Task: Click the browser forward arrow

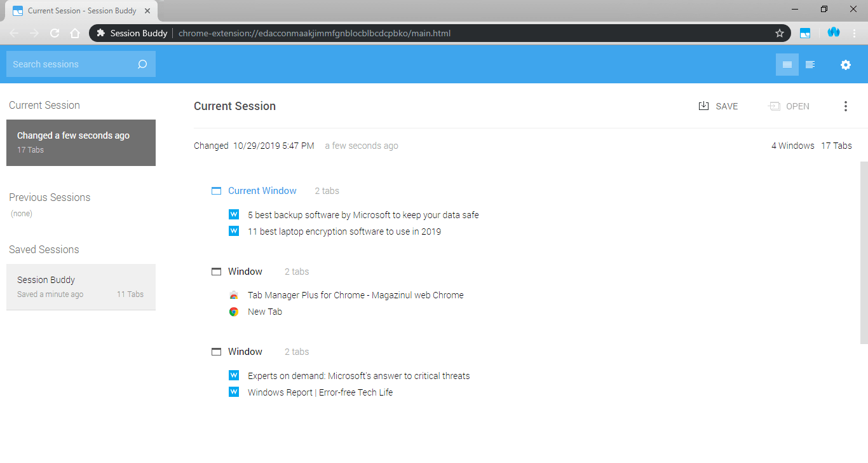Action: (34, 33)
